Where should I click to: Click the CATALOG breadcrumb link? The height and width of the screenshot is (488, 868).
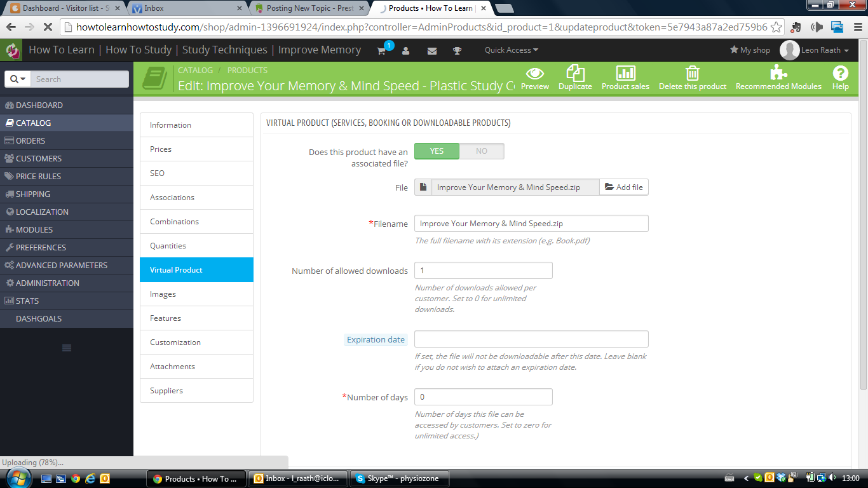tap(196, 70)
